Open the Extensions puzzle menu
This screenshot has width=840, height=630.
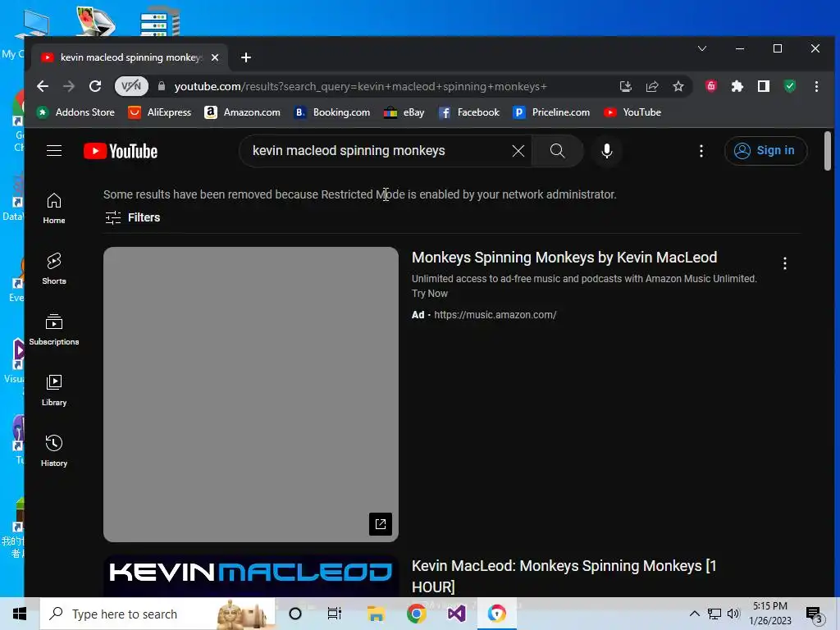(737, 86)
